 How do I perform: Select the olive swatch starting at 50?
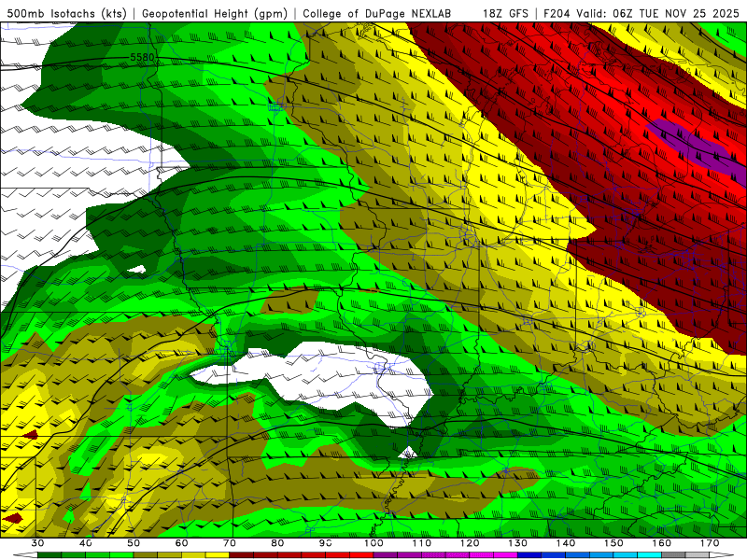point(146,555)
